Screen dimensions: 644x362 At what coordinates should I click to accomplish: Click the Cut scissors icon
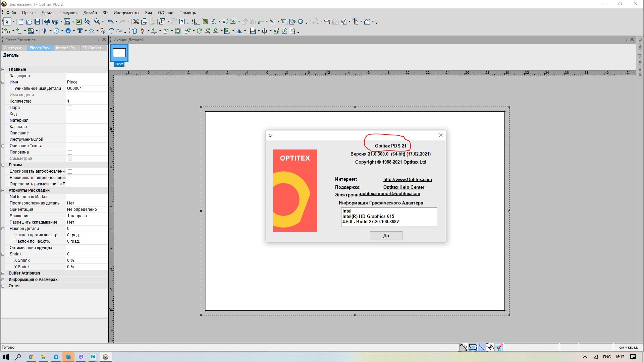pos(136,22)
